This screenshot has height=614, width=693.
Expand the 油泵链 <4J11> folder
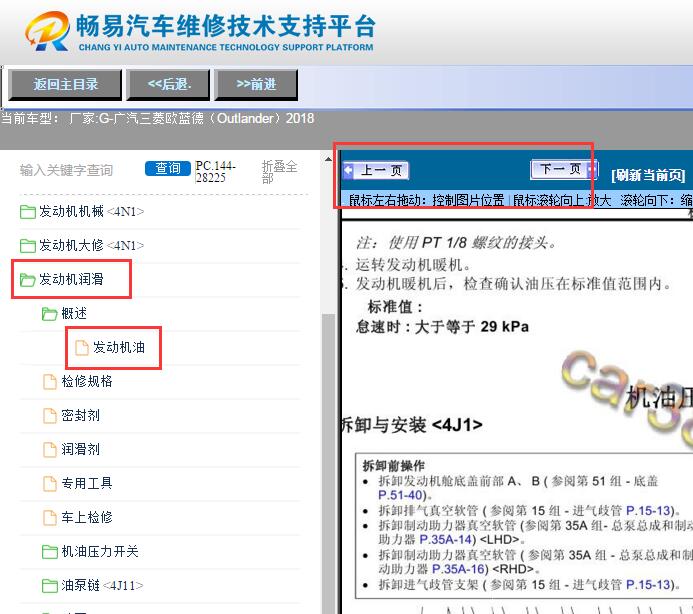click(102, 586)
